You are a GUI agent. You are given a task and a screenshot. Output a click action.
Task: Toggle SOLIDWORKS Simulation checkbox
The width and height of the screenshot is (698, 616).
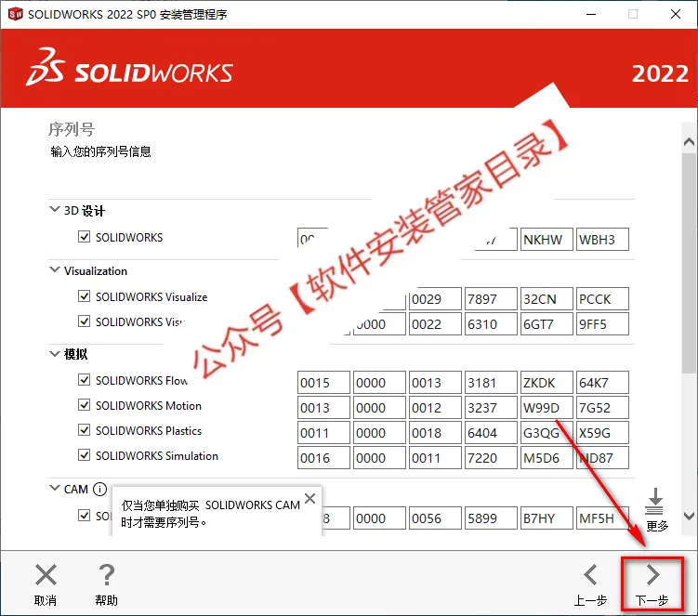point(85,455)
